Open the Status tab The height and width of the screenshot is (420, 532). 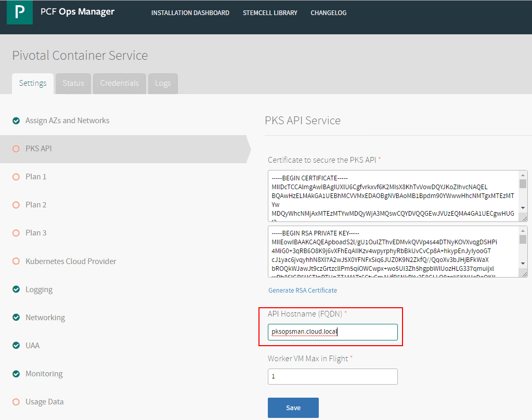pos(73,83)
